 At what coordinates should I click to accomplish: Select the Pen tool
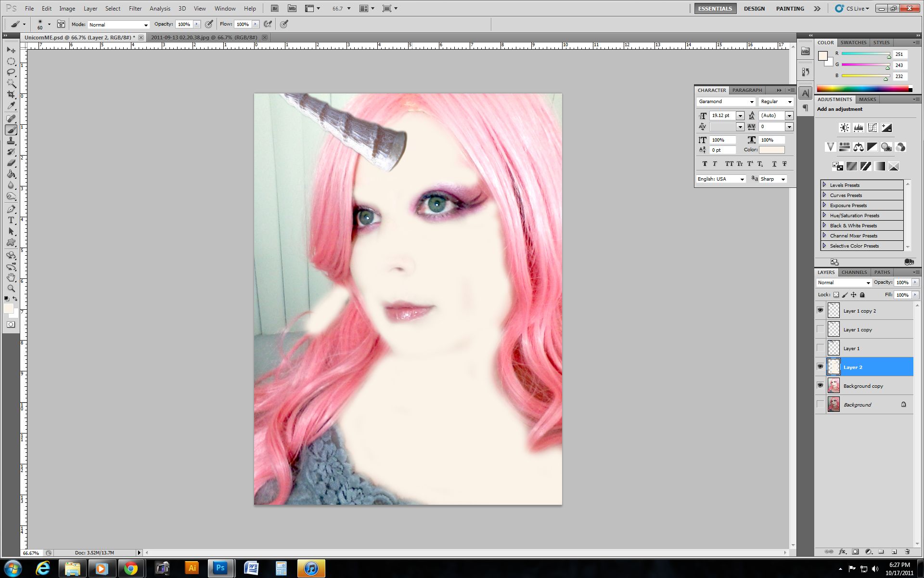11,209
